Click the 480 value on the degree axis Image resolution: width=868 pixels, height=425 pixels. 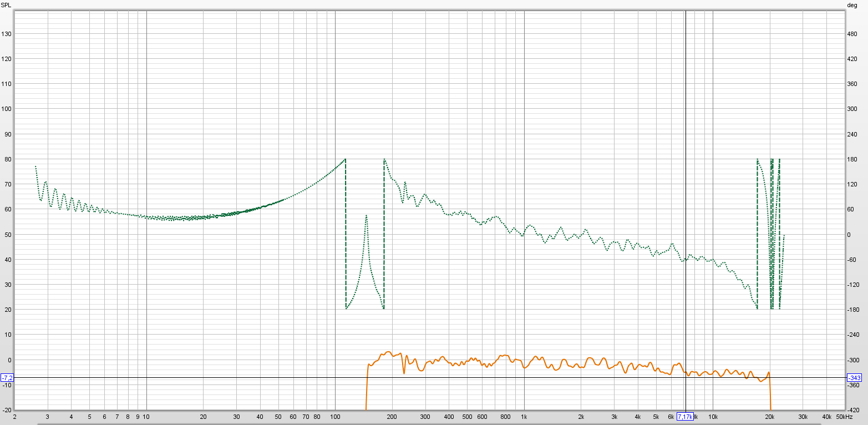coord(851,34)
